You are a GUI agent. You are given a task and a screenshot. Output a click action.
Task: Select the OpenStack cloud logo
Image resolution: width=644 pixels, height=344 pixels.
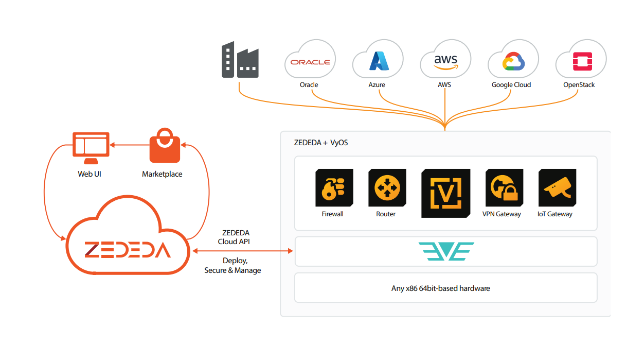[581, 59]
